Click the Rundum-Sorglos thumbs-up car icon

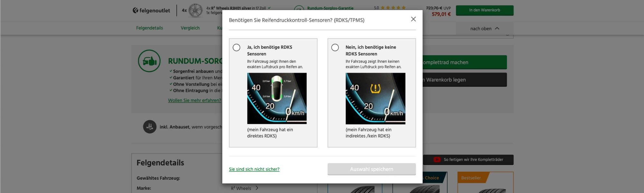tap(149, 61)
